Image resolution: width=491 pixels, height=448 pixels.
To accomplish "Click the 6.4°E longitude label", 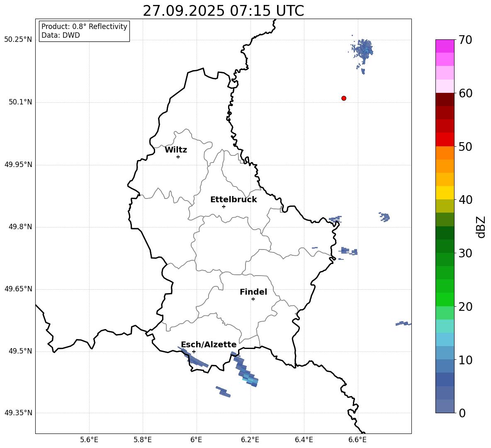I will pyautogui.click(x=304, y=440).
